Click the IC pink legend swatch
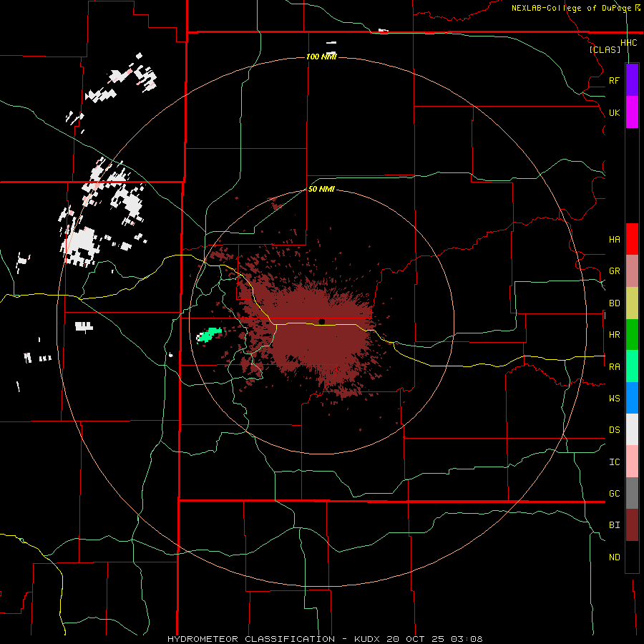The width and height of the screenshot is (644, 644). pyautogui.click(x=632, y=462)
